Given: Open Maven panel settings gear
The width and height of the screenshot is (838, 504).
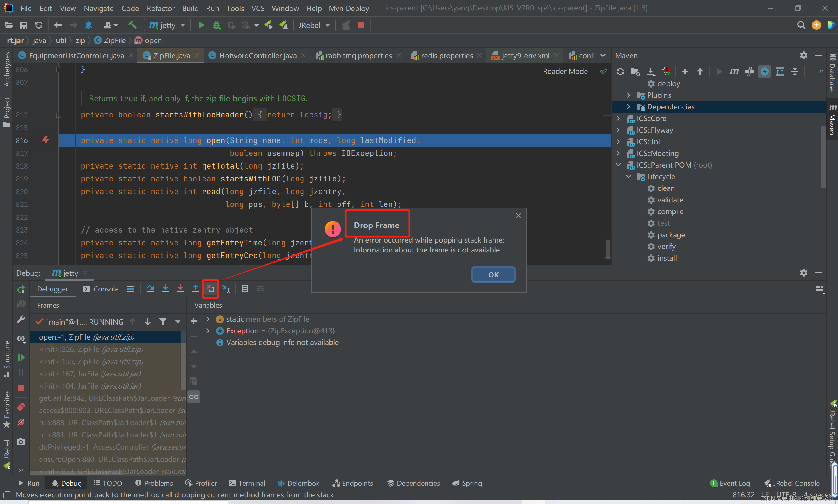Looking at the screenshot, I should (x=803, y=55).
